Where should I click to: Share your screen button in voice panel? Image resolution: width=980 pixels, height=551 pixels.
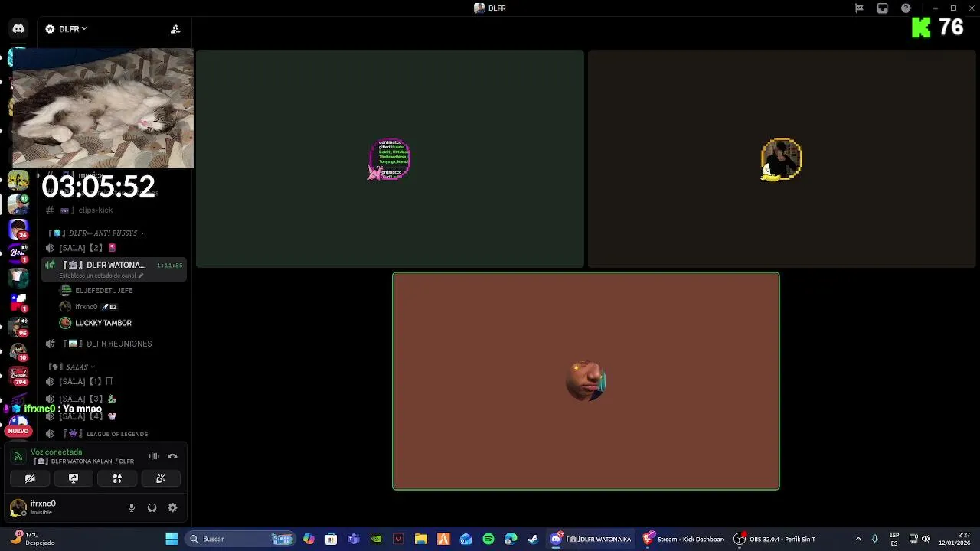coord(73,478)
